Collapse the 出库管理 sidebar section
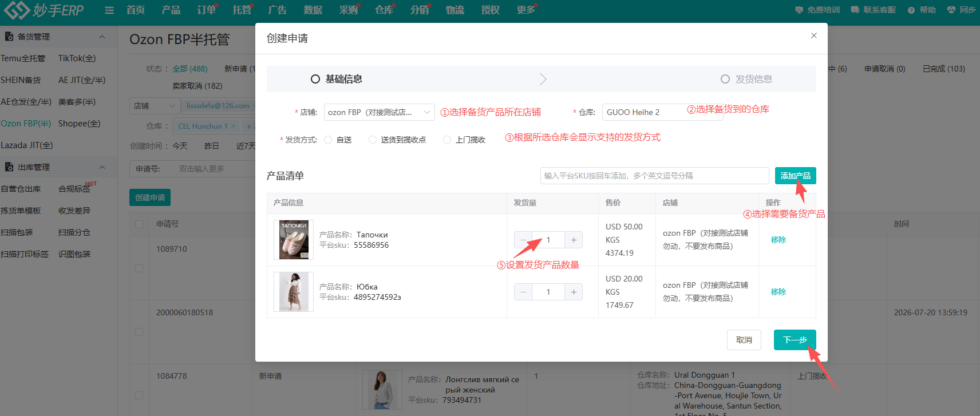Image resolution: width=980 pixels, height=416 pixels. coord(102,167)
